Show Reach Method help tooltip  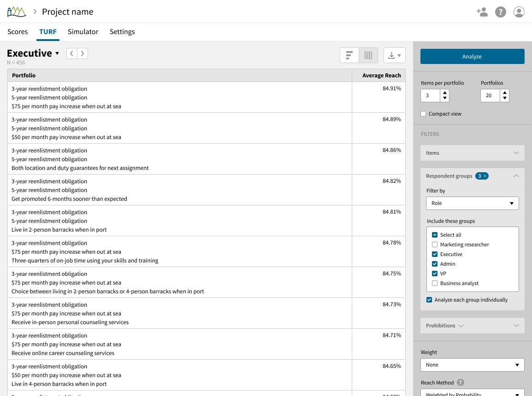(x=460, y=383)
